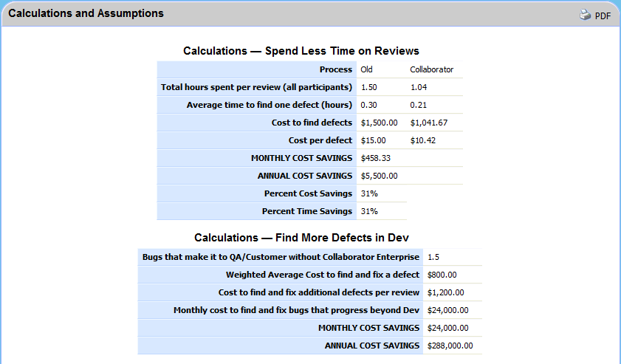Select the Find More Defects in Dev heading
Screen dimensions: 621x364
pos(301,238)
